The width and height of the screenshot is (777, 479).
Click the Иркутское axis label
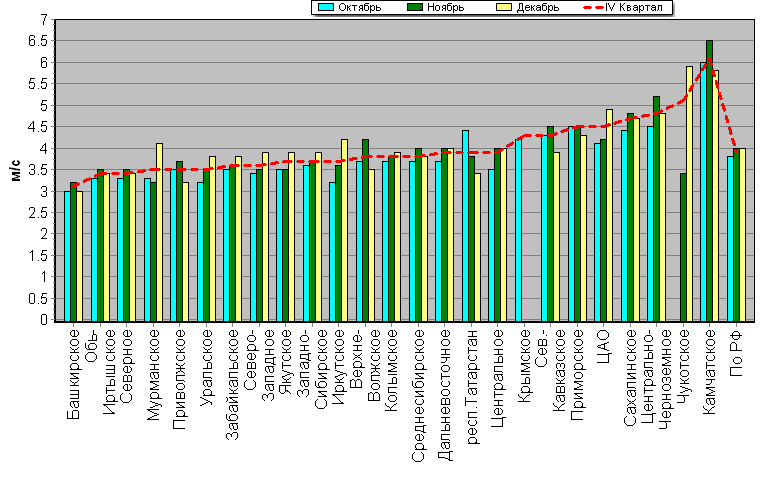click(339, 365)
